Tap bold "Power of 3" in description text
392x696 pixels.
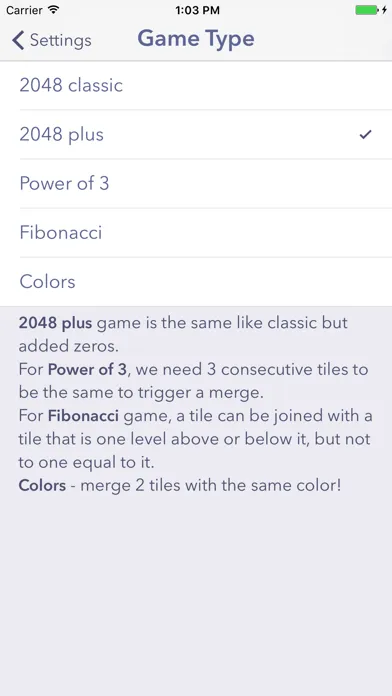(x=87, y=369)
